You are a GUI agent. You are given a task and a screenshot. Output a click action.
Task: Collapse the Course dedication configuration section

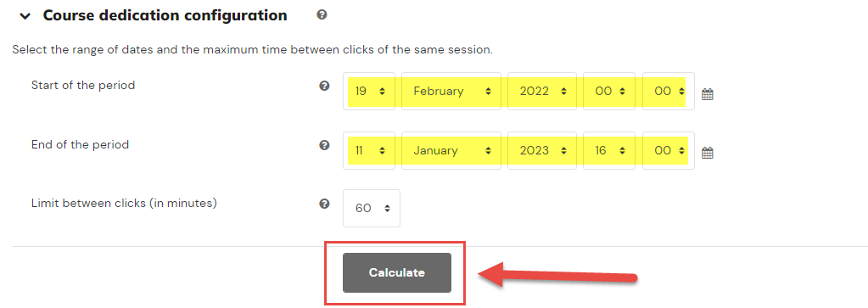(25, 16)
